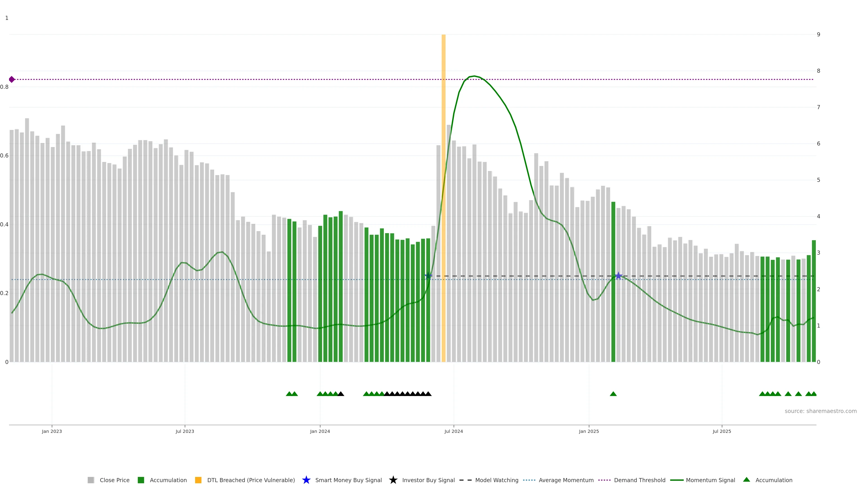Viewport: 868px width, 488px height.
Task: Click the blue Smart Money star near Jan 2025
Action: (618, 276)
